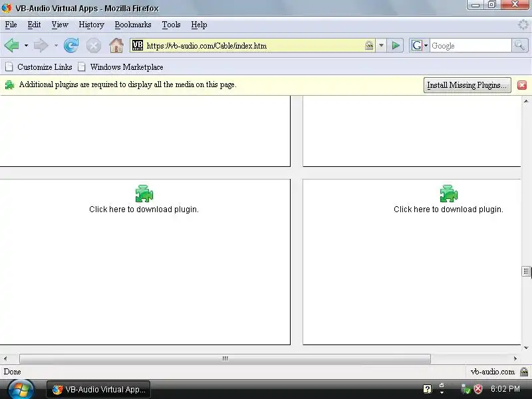The width and height of the screenshot is (532, 399).
Task: Reload the page with the blue refresh icon
Action: (71, 45)
